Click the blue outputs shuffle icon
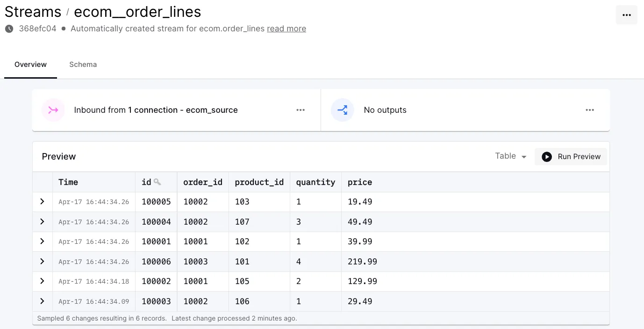Viewport: 644px width, 329px height. (x=343, y=110)
